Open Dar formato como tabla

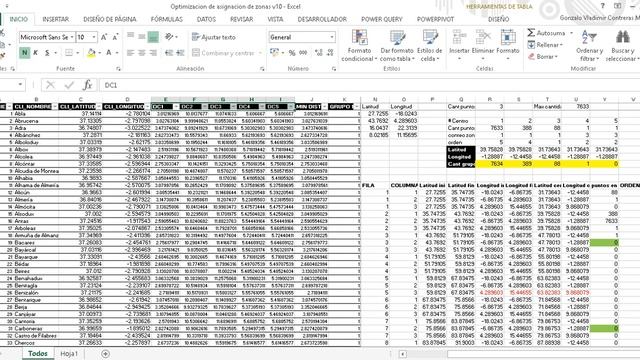[x=397, y=45]
